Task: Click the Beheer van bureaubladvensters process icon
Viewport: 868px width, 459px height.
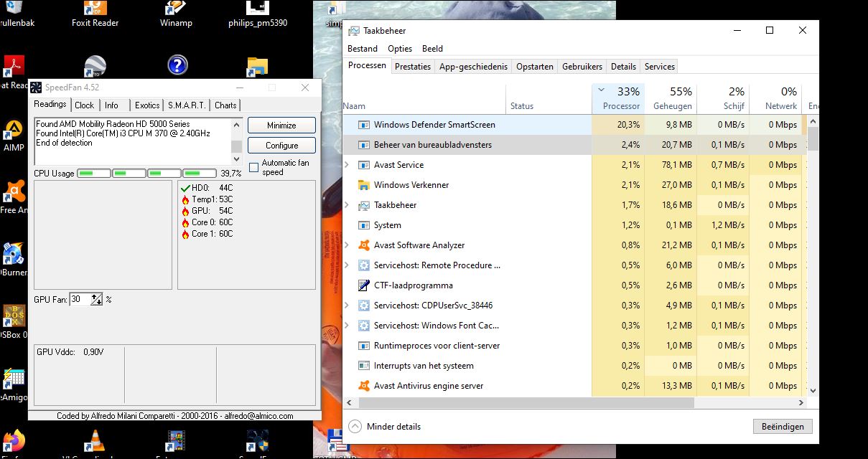Action: pos(363,145)
